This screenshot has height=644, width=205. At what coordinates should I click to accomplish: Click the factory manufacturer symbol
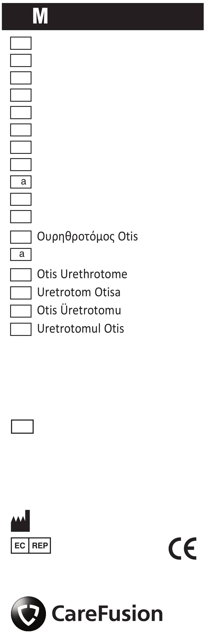20,521
